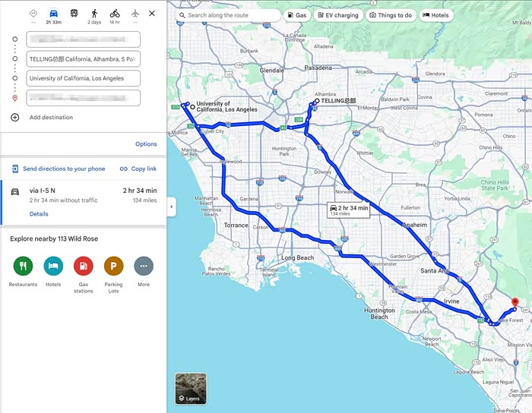Select flights mode airplane icon

point(135,14)
